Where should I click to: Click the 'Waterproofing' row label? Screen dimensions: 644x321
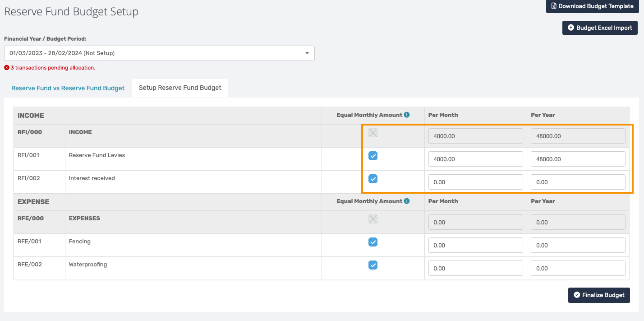point(88,265)
